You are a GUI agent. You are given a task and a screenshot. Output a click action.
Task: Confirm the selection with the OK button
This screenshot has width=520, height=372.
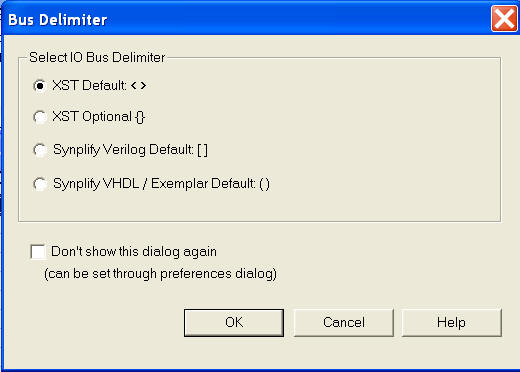coord(234,323)
